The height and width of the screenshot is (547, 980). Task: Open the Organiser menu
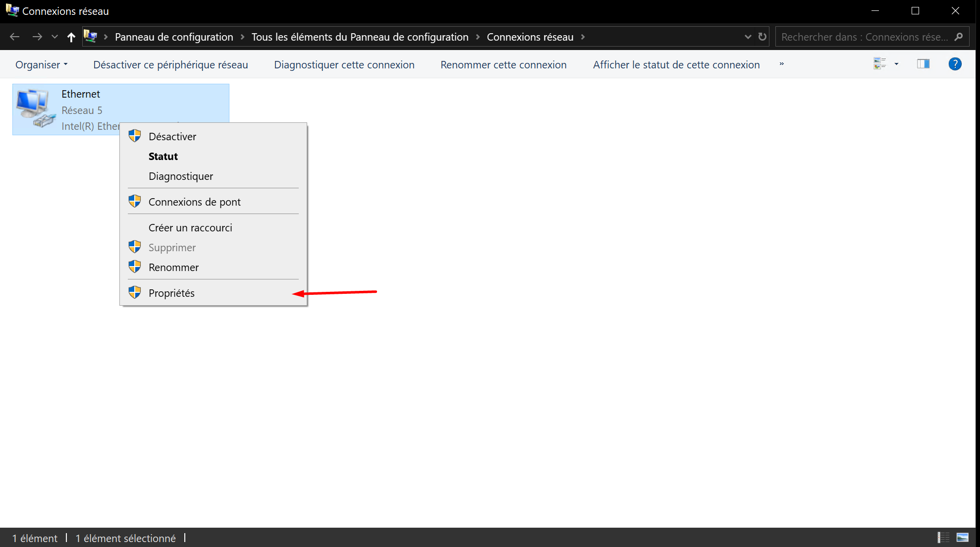point(42,64)
